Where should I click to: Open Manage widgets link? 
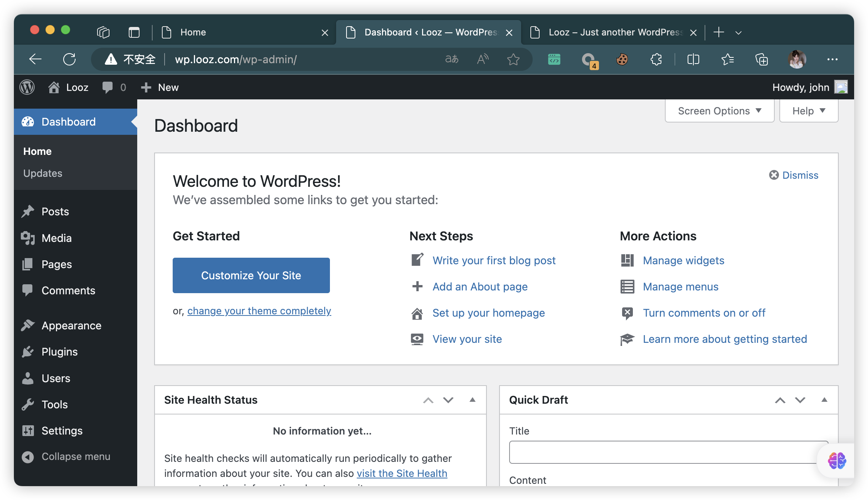pos(683,260)
